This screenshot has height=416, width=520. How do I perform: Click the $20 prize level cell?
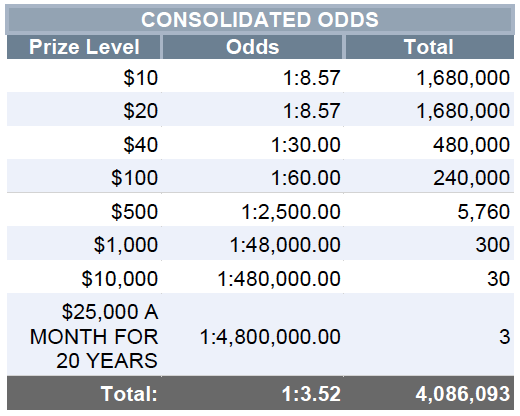[84, 110]
